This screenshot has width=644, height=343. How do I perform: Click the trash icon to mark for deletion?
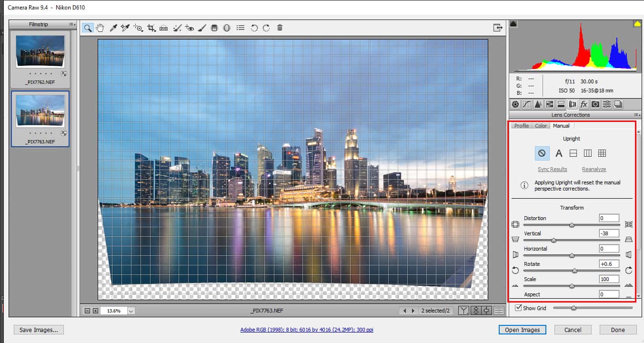tap(280, 28)
